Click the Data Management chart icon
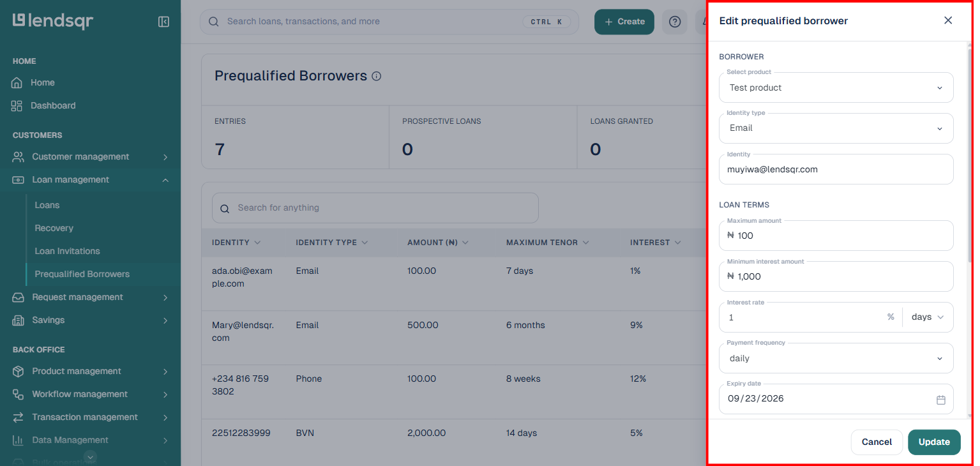Screen dimensions: 980x466 (19, 440)
